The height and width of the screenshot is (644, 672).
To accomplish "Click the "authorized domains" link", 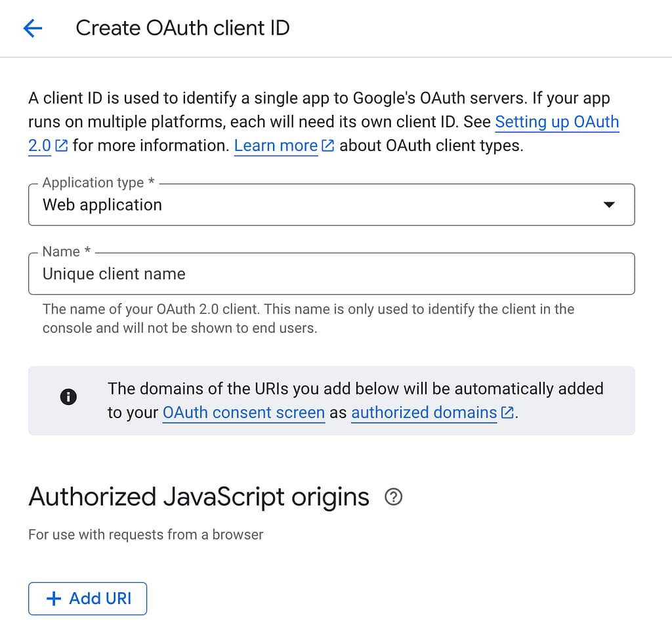I will tap(423, 412).
